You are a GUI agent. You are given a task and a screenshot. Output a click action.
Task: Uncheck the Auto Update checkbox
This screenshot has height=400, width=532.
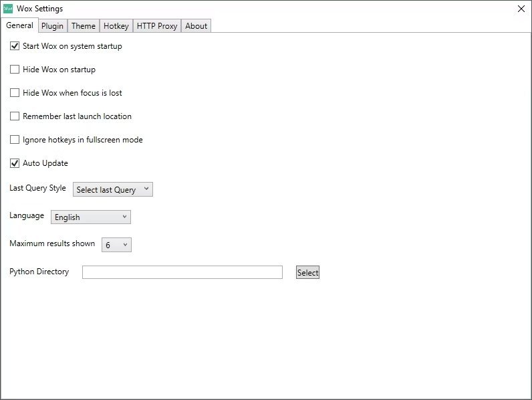click(15, 163)
